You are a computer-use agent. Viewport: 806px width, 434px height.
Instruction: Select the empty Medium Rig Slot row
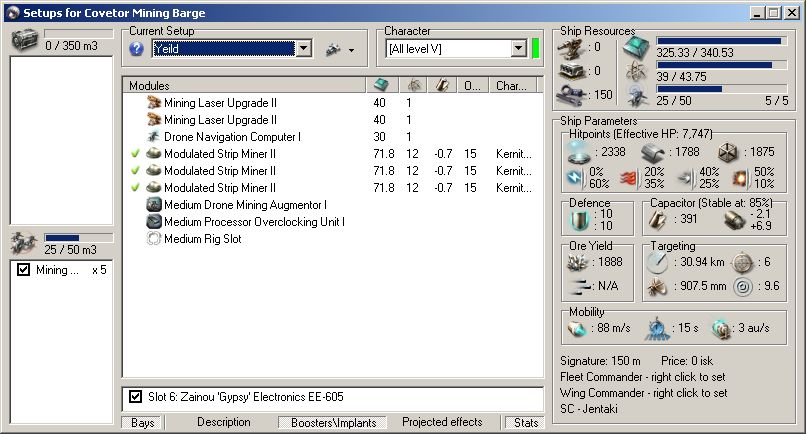coord(333,238)
